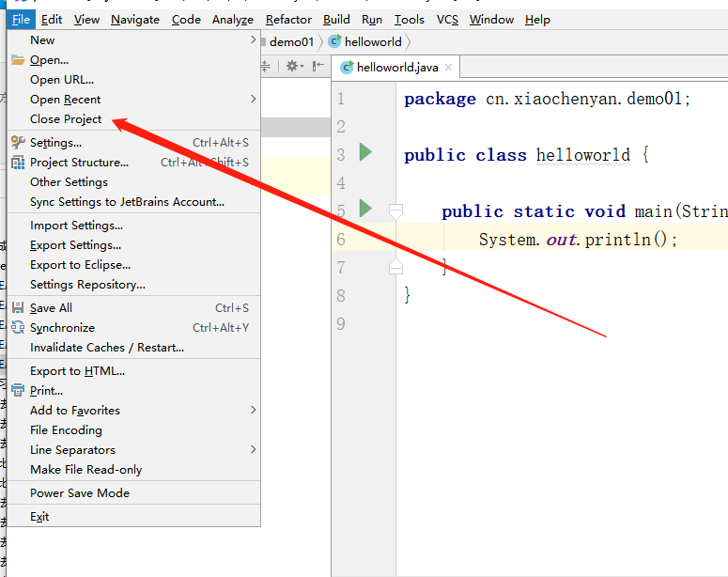Close the helloworld.java editor tab
The height and width of the screenshot is (577, 728).
pyautogui.click(x=449, y=68)
